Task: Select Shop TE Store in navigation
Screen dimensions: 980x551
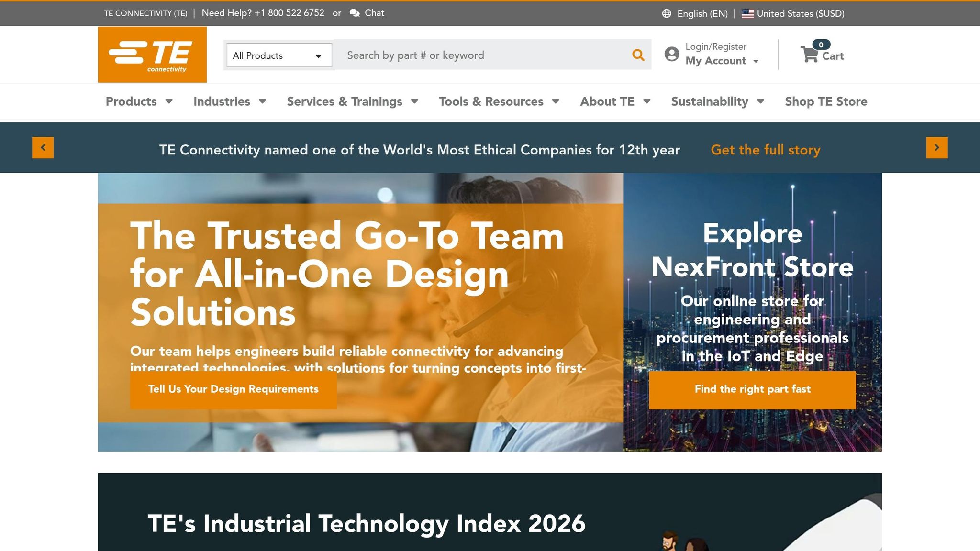Action: click(x=825, y=101)
